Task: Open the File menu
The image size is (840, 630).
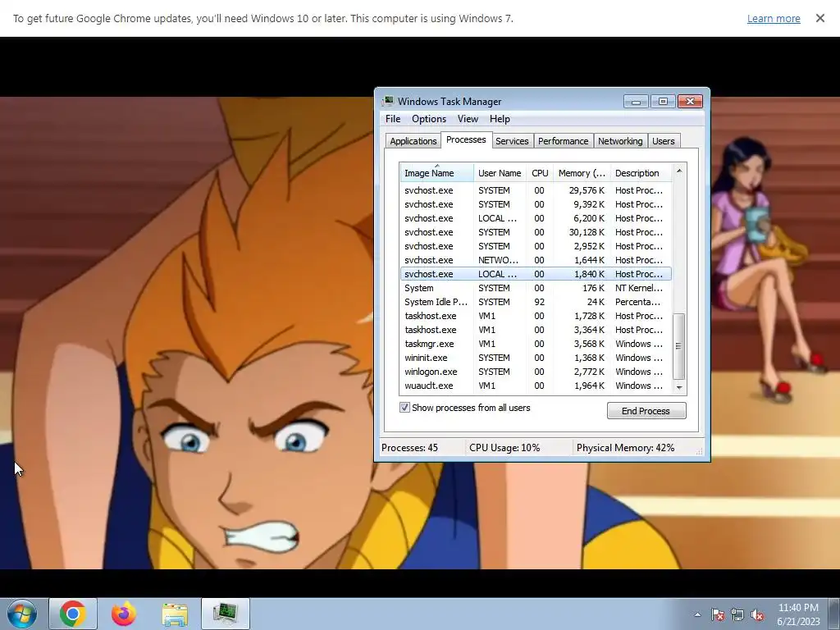Action: click(x=393, y=119)
